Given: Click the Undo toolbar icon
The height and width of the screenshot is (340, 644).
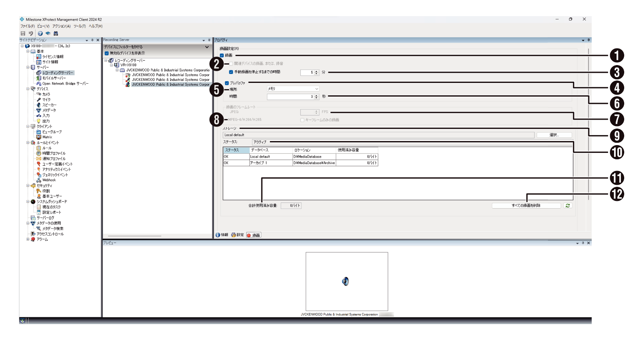Looking at the screenshot, I should (x=31, y=34).
